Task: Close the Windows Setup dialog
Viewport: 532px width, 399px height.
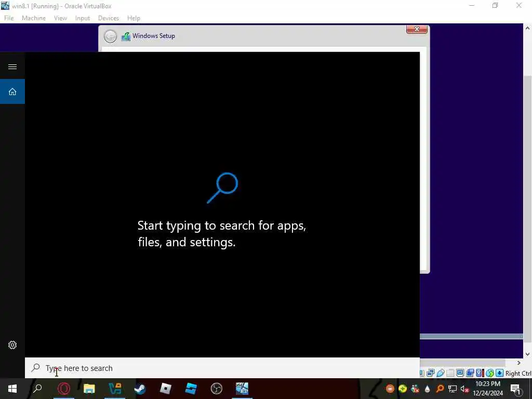Action: point(417,29)
